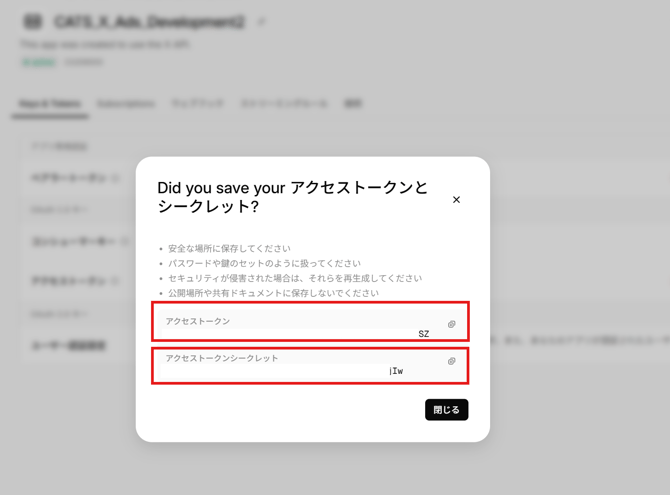This screenshot has height=495, width=670.
Task: Click info icon next to blurred consumer key label
Action: [x=125, y=242]
